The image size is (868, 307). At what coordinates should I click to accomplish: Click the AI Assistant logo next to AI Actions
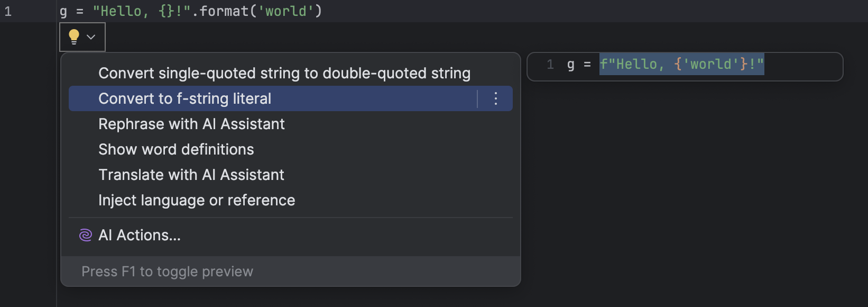click(x=85, y=235)
